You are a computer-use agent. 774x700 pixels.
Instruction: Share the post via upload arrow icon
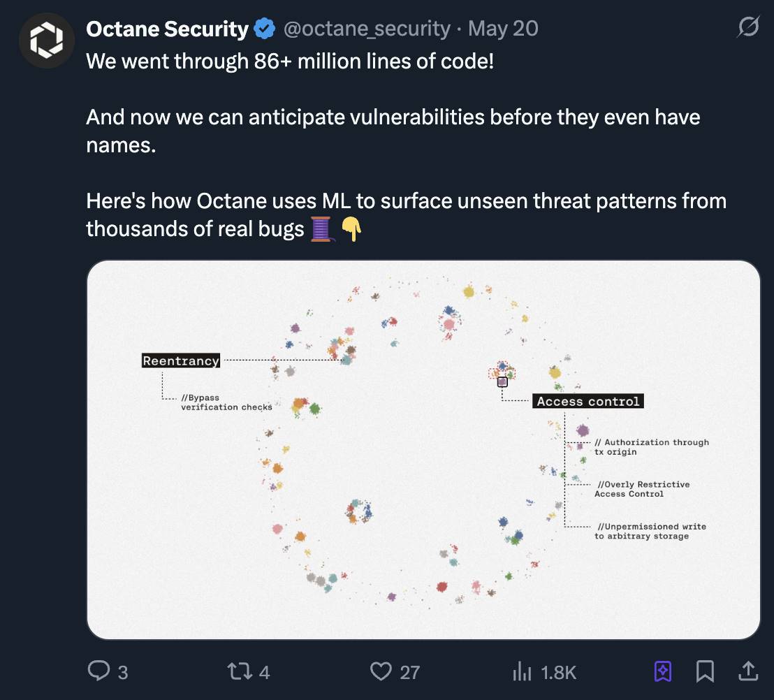tap(747, 671)
